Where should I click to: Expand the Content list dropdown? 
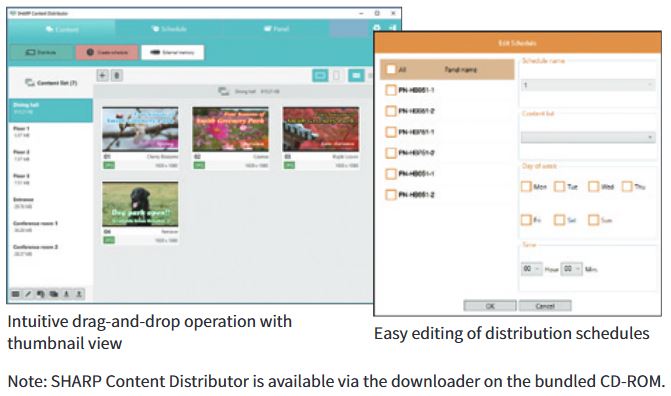pos(588,137)
